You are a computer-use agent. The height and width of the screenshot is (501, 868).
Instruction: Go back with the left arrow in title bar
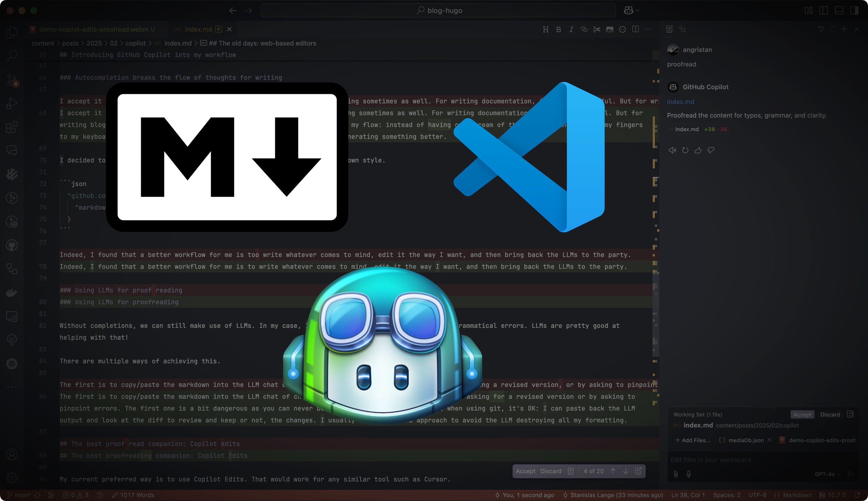[233, 11]
